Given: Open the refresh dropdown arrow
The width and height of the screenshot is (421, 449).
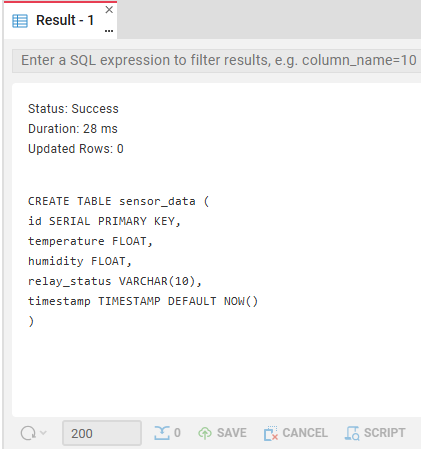Looking at the screenshot, I should [43, 433].
